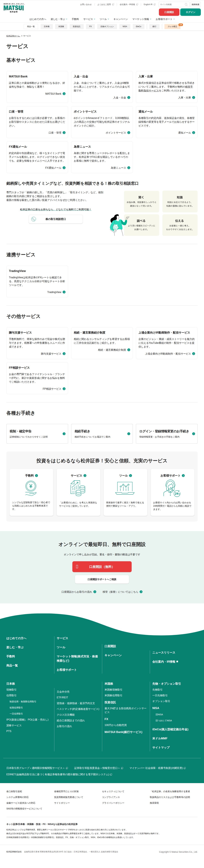Expand the ツール menu in the main navigation
Viewport: 204px width, 868px height.
click(104, 19)
